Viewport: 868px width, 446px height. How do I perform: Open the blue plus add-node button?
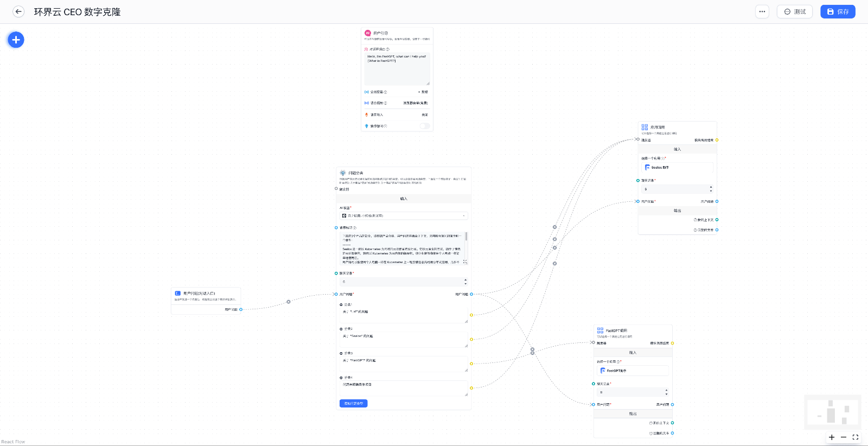tap(16, 40)
